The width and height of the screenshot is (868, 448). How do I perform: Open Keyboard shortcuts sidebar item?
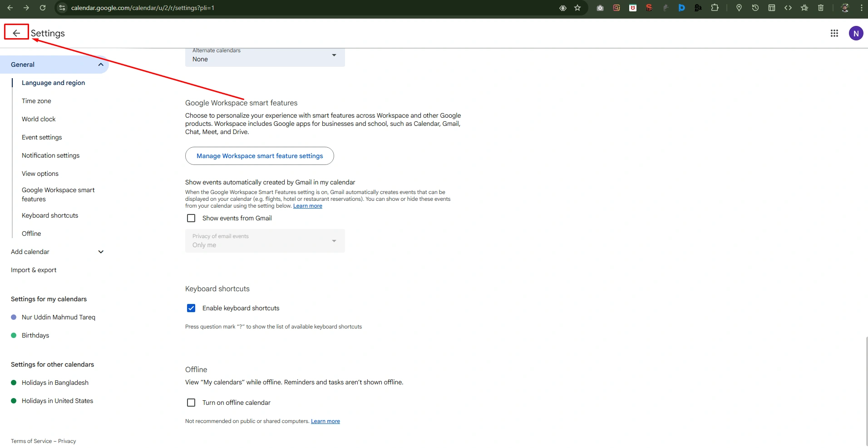[x=50, y=215]
